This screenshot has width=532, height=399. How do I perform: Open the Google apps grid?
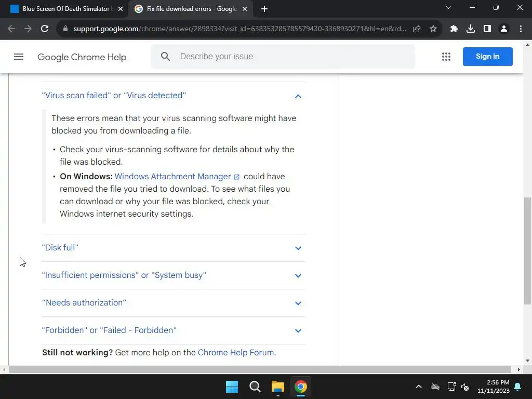click(x=446, y=57)
